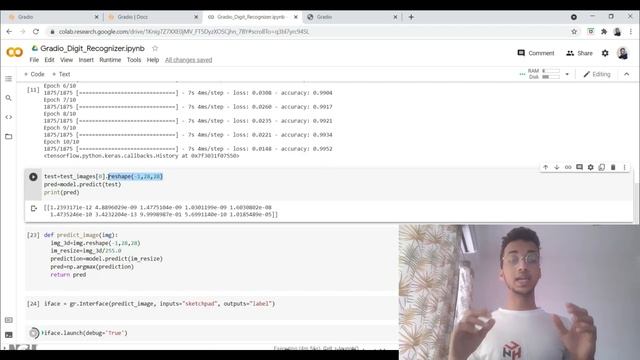Click the return pred line
Screen dimensions: 640x360
tap(68, 275)
